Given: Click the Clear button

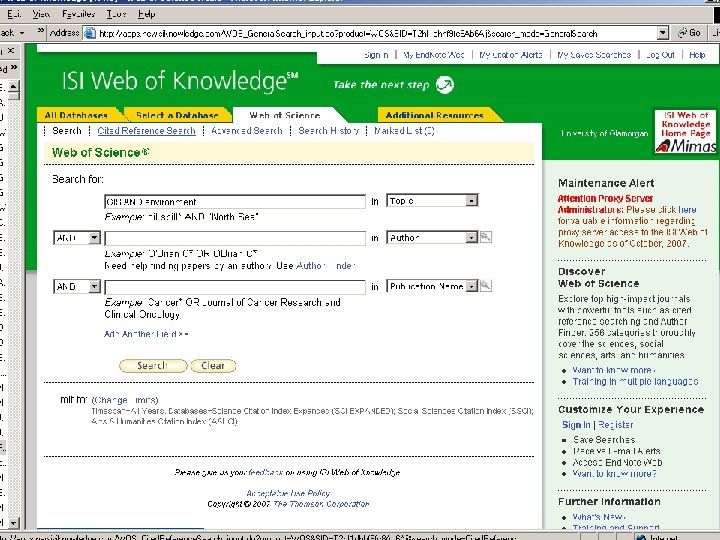Looking at the screenshot, I should point(213,366).
